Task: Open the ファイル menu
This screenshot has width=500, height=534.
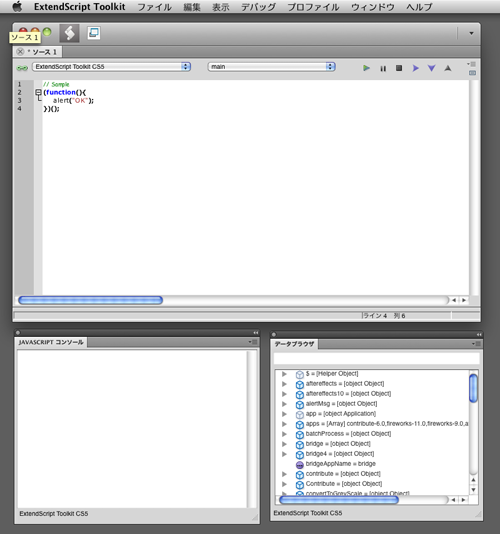Action: 155,7
